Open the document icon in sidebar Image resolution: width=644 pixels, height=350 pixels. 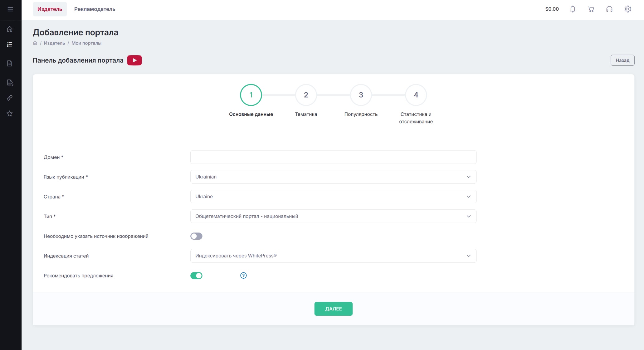10,64
